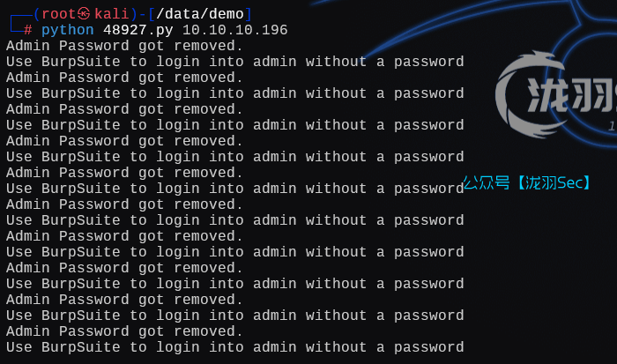Click the 公众号【泷羽Sec】 watermark text
This screenshot has height=364, width=617.
point(526,183)
